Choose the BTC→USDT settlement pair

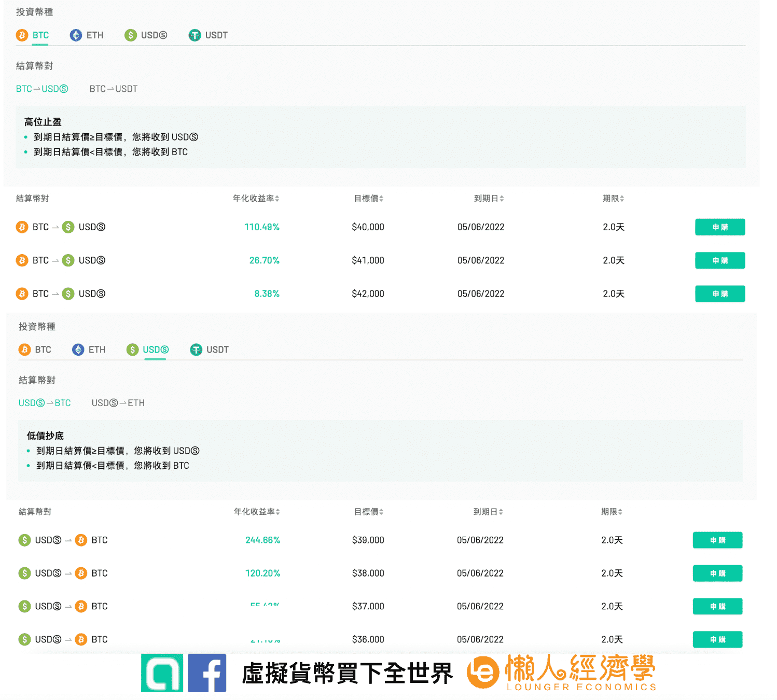coord(114,89)
